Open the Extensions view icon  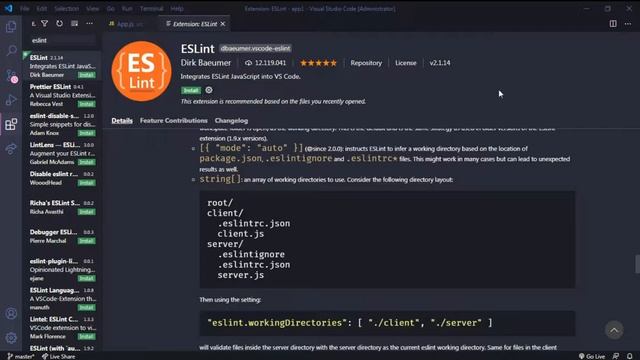11,124
